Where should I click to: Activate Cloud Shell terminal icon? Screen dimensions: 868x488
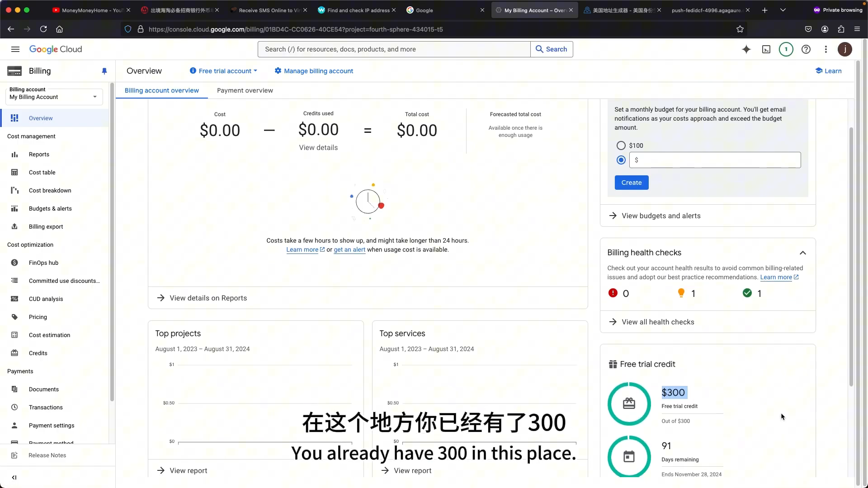pyautogui.click(x=766, y=49)
